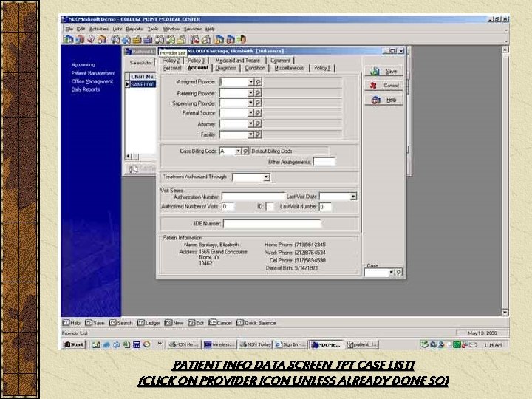
Task: Click F6 Search shortcut in bottom bar
Action: tap(120, 323)
